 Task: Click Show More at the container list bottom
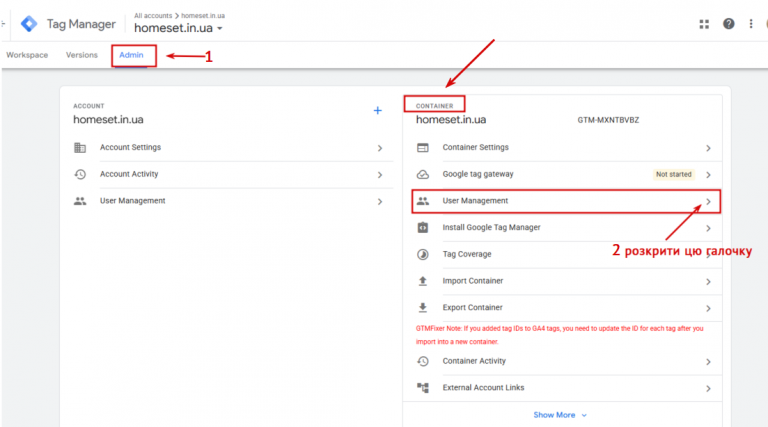coord(560,415)
